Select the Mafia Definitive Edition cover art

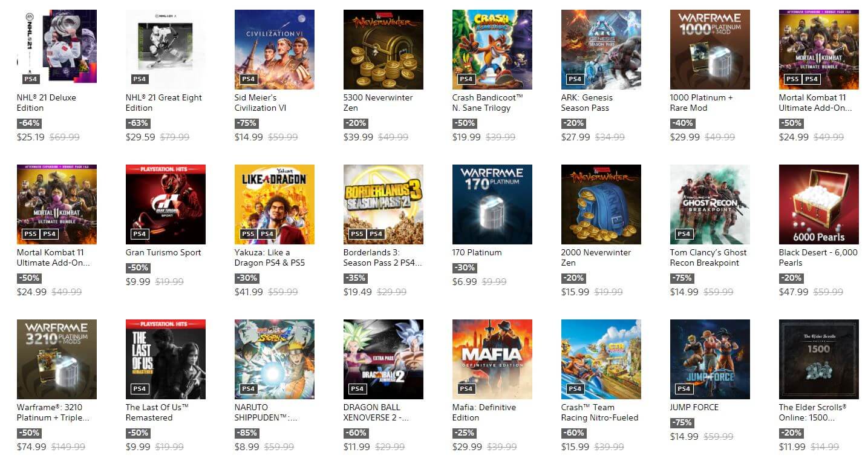click(492, 359)
